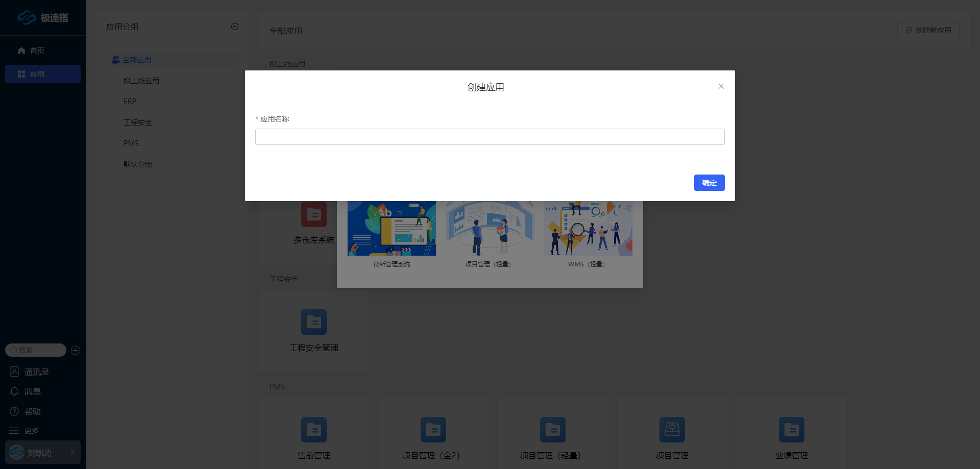The width and height of the screenshot is (980, 469).
Task: Open the 售前管理 app icon
Action: pos(313,430)
